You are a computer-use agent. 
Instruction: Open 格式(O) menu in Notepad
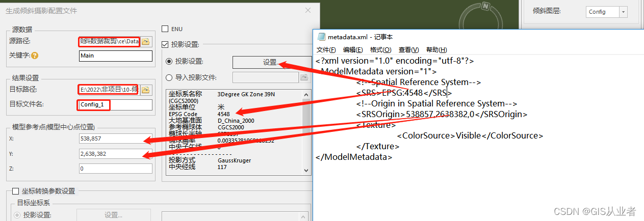pyautogui.click(x=380, y=49)
